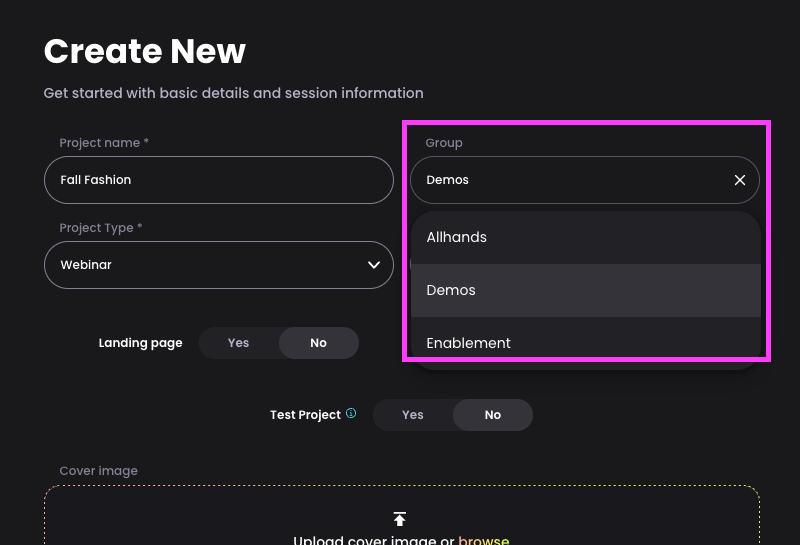
Task: Click the Project Type label
Action: (x=101, y=228)
